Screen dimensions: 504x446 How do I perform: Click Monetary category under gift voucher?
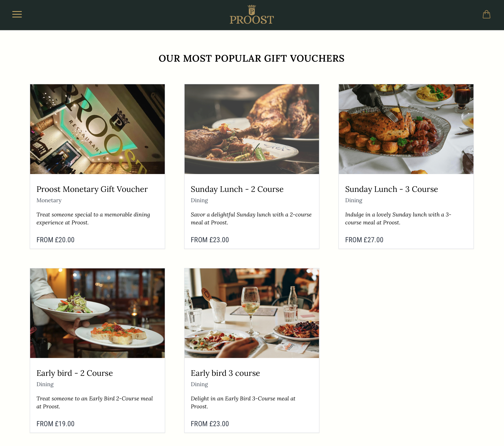(x=49, y=200)
